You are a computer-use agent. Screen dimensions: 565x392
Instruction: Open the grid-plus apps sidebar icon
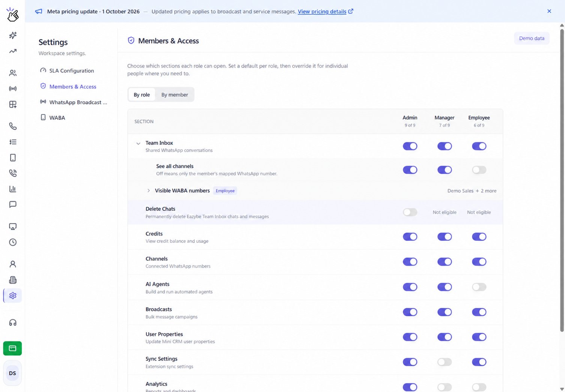13,104
